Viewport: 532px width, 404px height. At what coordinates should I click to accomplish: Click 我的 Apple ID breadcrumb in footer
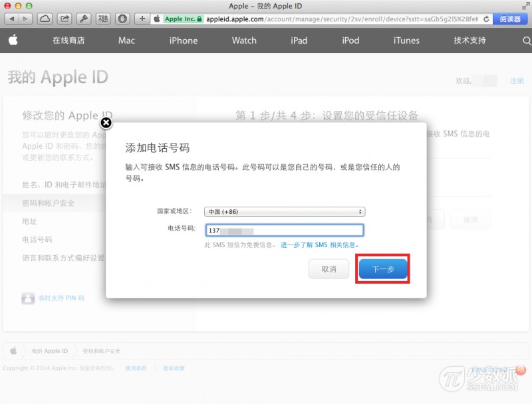coord(50,351)
